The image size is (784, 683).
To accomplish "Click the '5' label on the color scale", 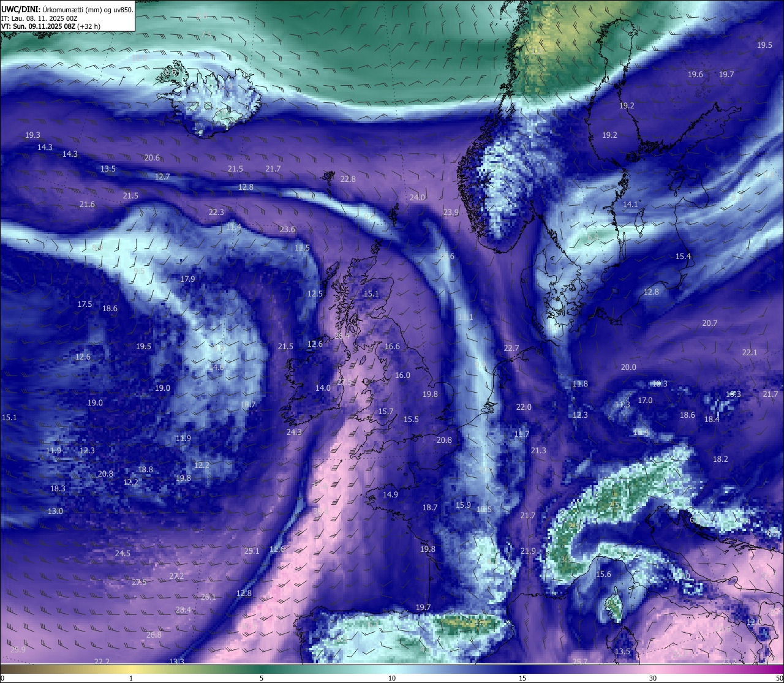I will [262, 678].
